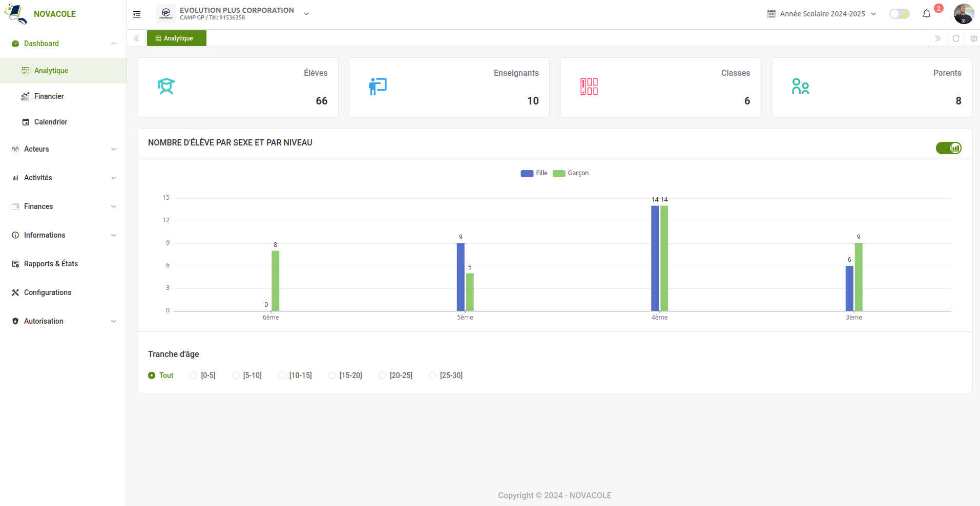Viewport: 980px width, 506px height.
Task: Click the Enseignants teacher icon
Action: click(378, 87)
